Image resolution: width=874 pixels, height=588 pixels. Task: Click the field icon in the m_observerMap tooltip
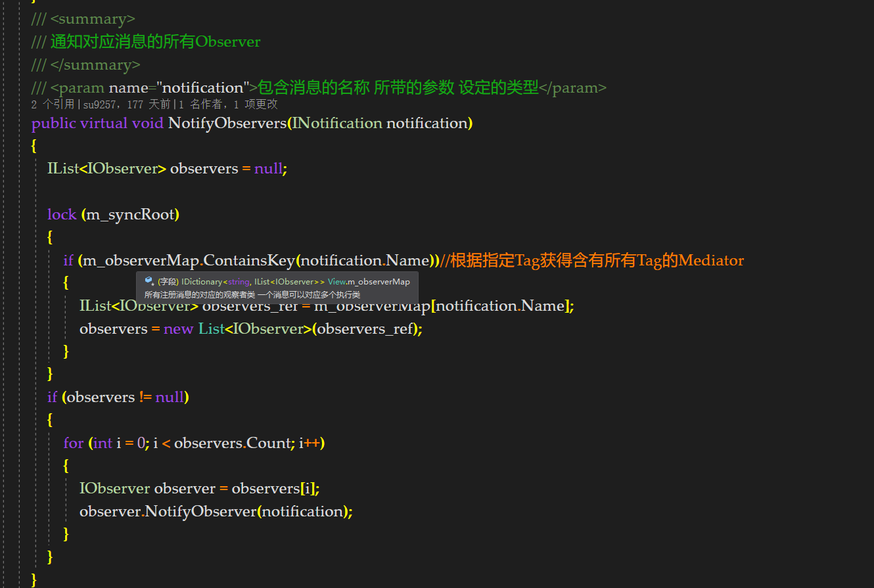click(x=149, y=281)
